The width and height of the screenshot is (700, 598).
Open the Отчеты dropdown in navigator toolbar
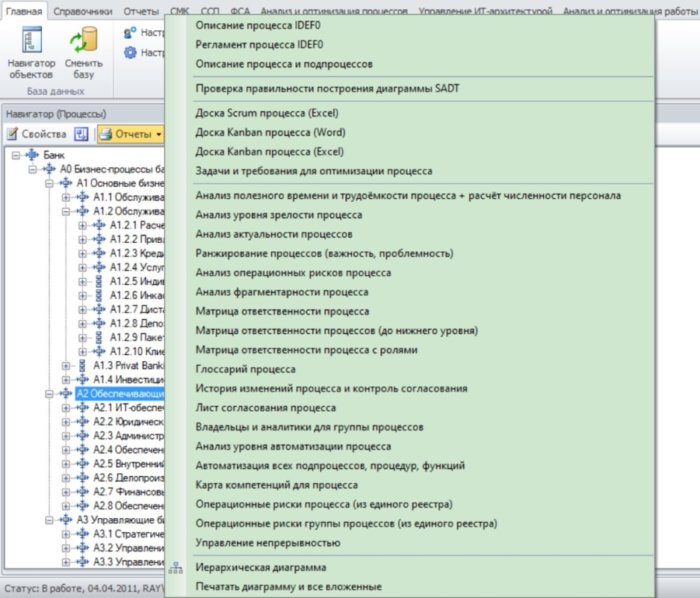131,135
